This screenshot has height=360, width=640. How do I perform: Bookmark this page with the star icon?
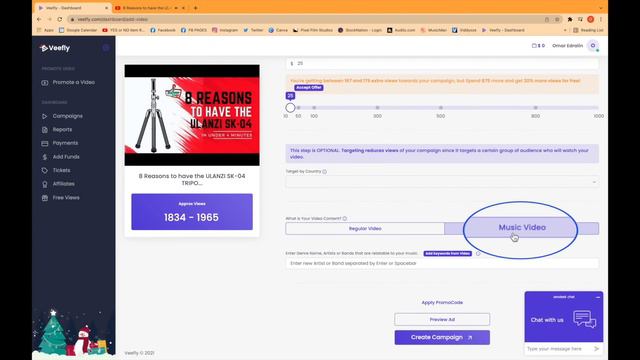click(557, 19)
